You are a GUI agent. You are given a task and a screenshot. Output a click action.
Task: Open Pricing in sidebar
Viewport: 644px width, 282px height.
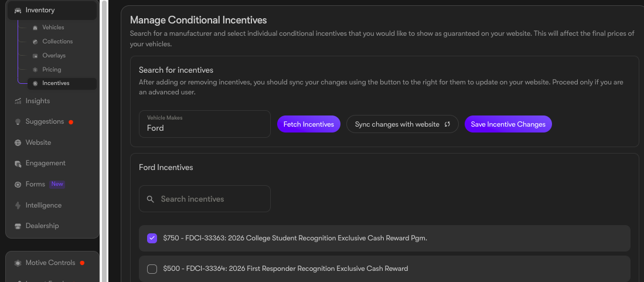click(x=52, y=69)
